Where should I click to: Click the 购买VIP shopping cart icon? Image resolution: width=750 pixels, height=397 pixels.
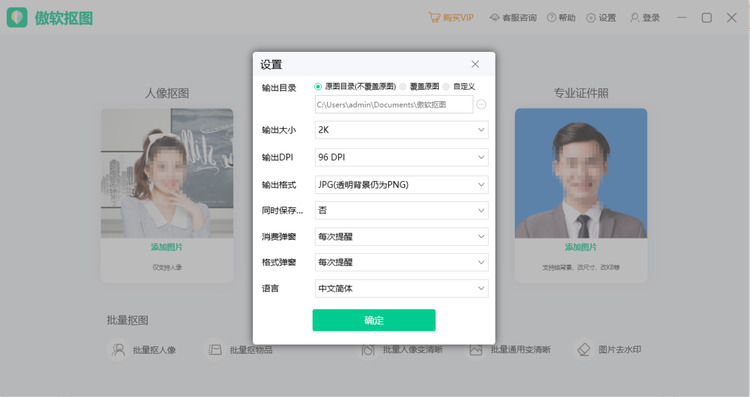click(434, 18)
